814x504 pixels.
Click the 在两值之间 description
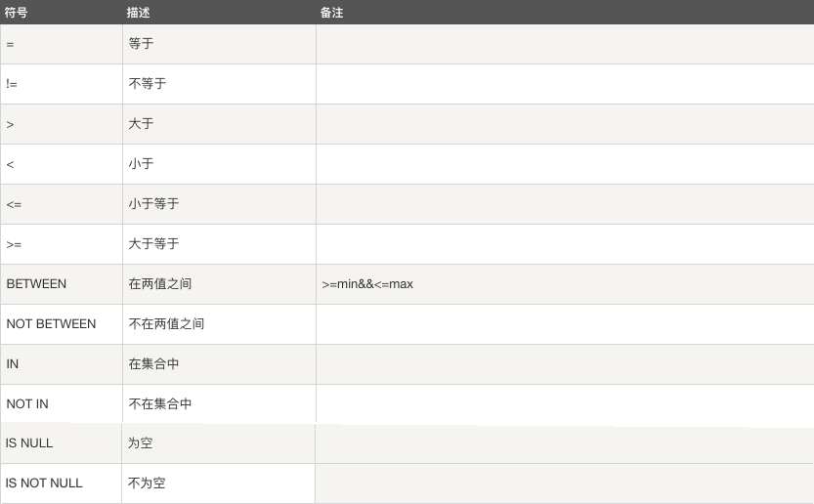(159, 284)
